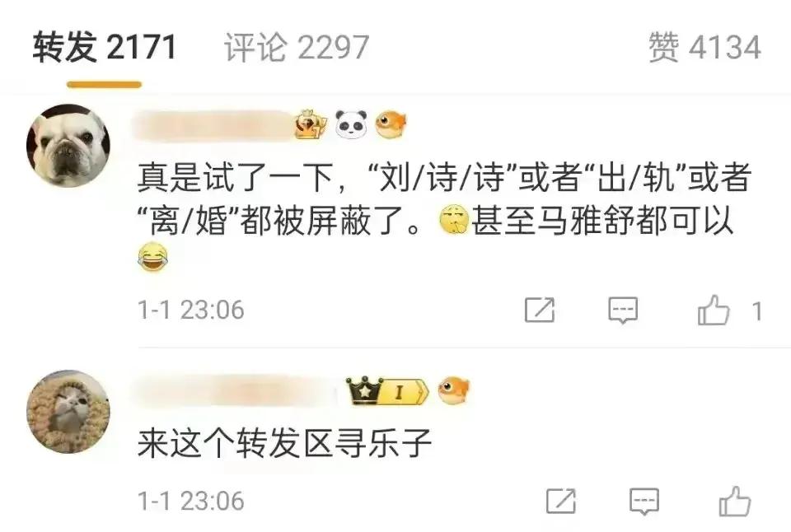The image size is (791, 532).
Task: Tap the gold membership badge on first user
Action: click(310, 124)
